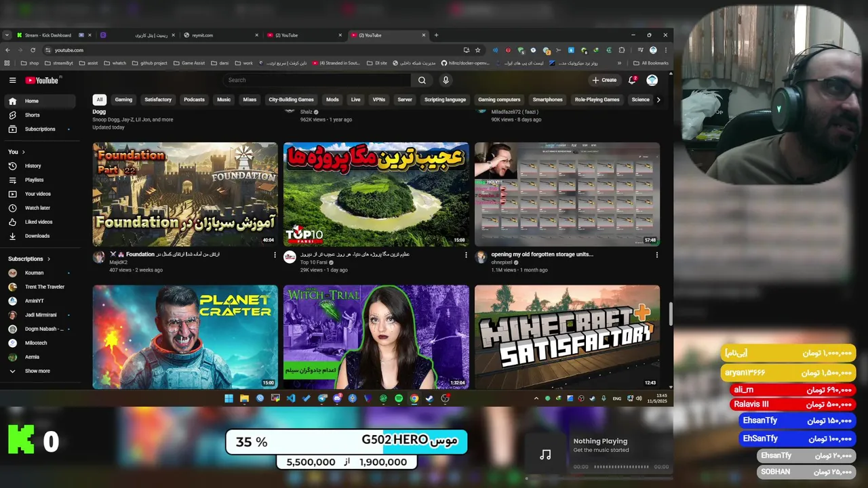Click the taskbar volume icon
868x488 pixels.
point(639,399)
